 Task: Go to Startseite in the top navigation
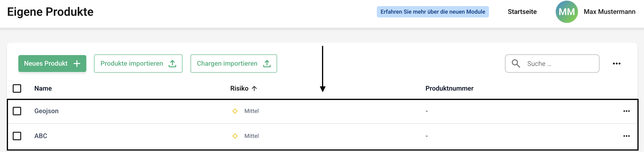point(522,12)
